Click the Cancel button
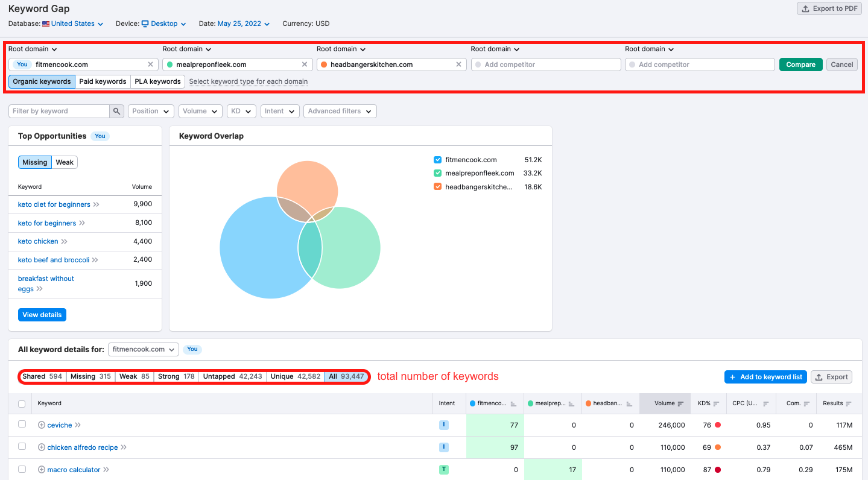The image size is (868, 480). click(841, 65)
